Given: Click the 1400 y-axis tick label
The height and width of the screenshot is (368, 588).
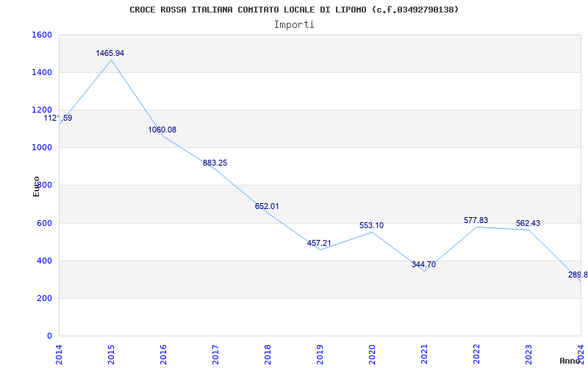Looking at the screenshot, I should 42,72.
